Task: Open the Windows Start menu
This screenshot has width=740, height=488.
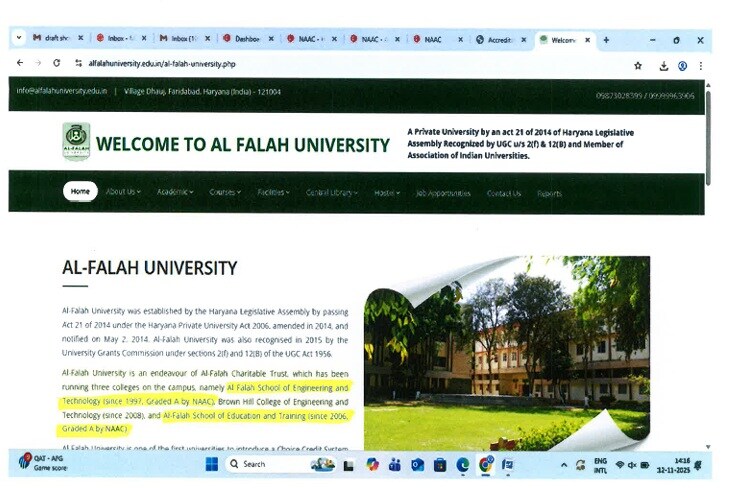Action: [212, 464]
